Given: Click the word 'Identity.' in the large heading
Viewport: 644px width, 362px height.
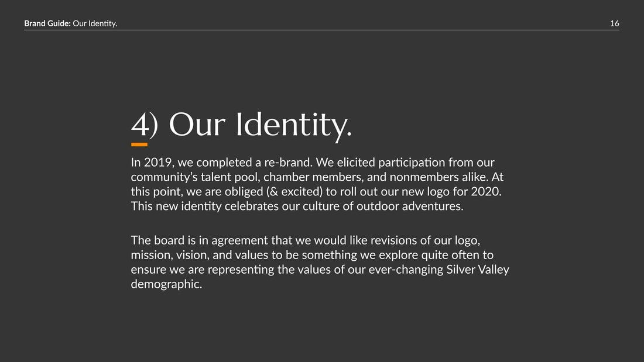Looking at the screenshot, I should click(x=294, y=125).
